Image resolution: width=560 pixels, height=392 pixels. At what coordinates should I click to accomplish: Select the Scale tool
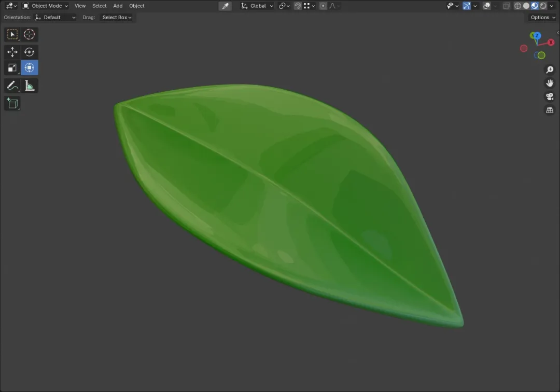pos(12,68)
